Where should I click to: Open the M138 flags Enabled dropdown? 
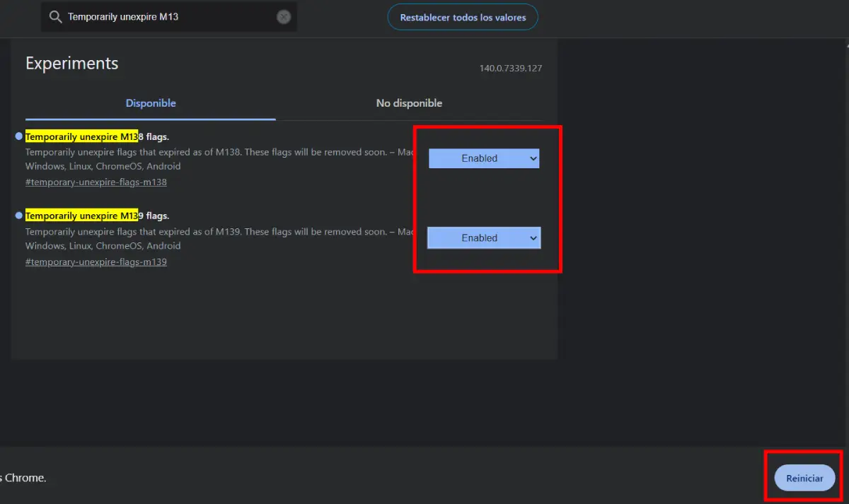tap(484, 158)
